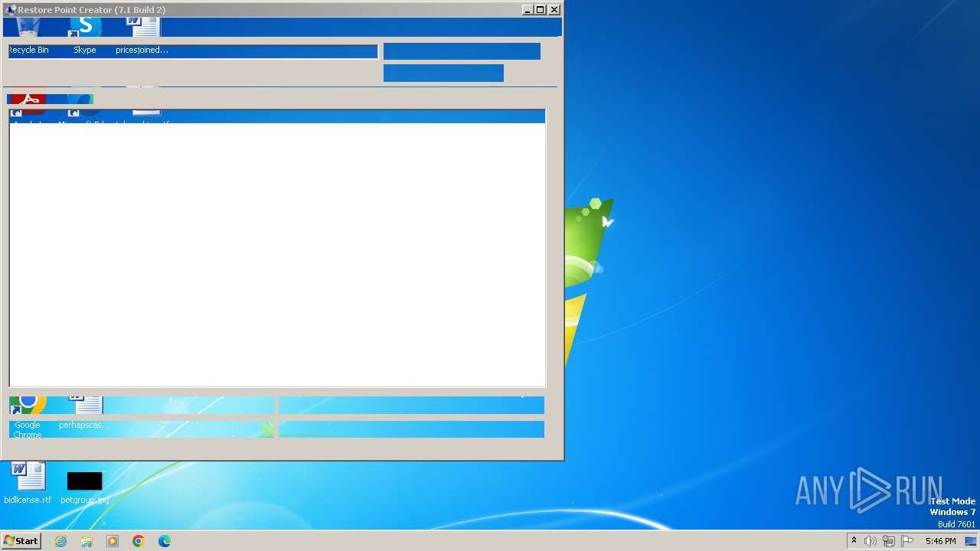The width and height of the screenshot is (980, 551).
Task: Minimize the Restore Point Creator window
Action: [528, 10]
